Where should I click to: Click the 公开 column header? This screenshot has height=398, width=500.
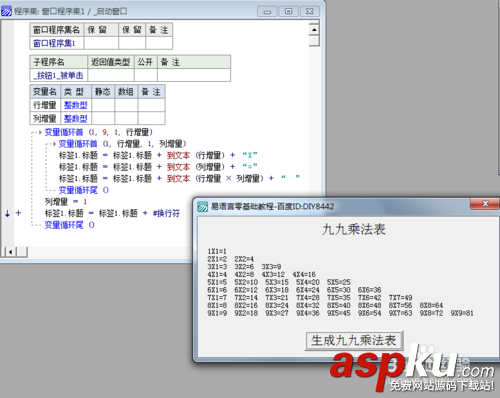click(x=146, y=62)
